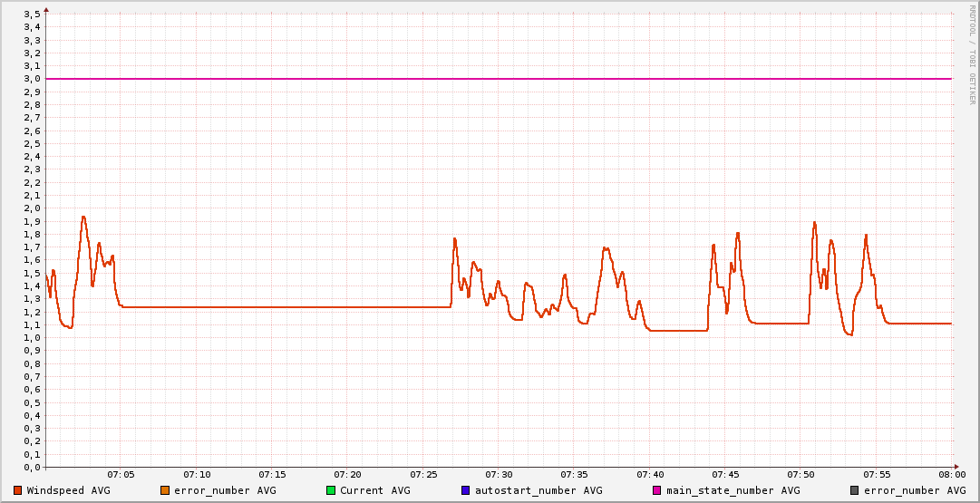Click the red Windspeed legend swatch
The image size is (980, 503).
coord(17,490)
